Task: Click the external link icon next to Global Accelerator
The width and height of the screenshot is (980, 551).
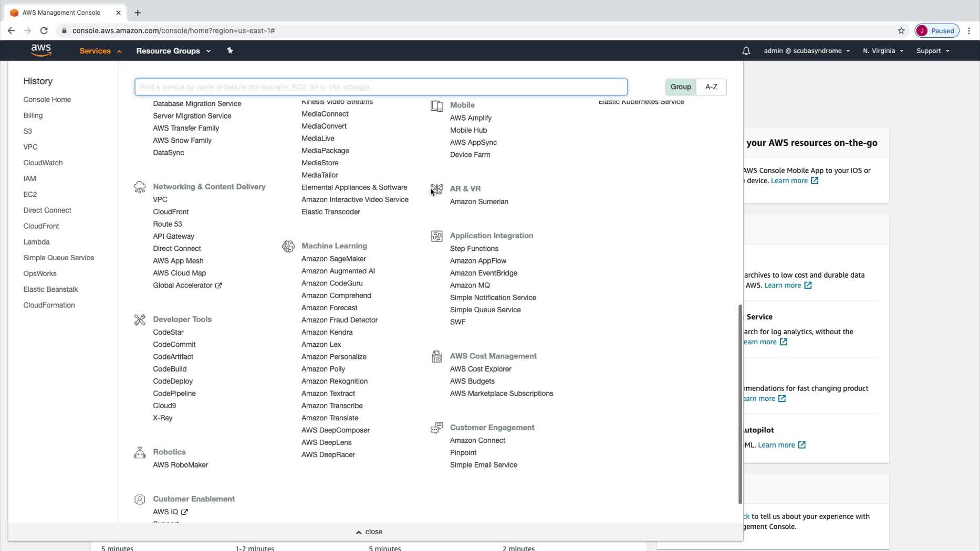Action: pyautogui.click(x=218, y=285)
